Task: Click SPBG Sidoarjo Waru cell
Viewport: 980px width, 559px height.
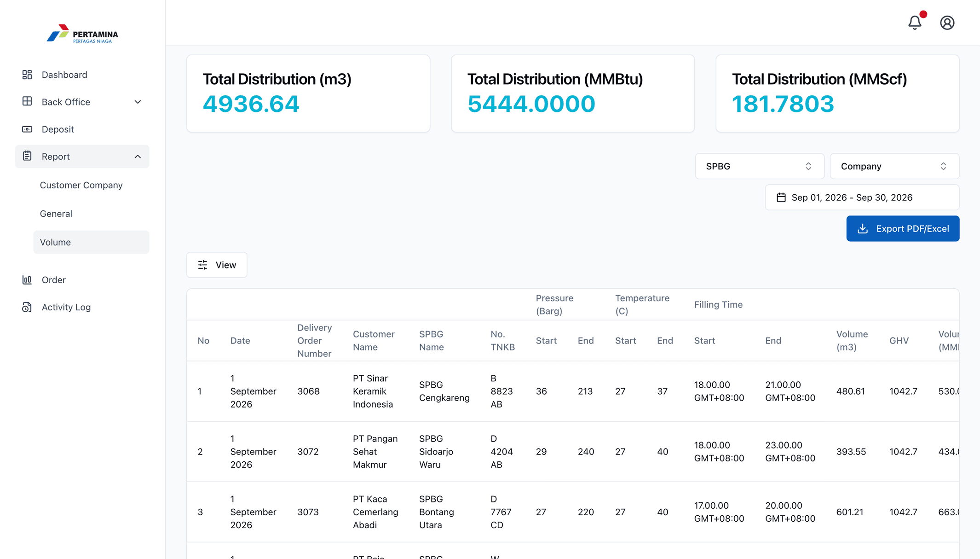Action: 436,452
